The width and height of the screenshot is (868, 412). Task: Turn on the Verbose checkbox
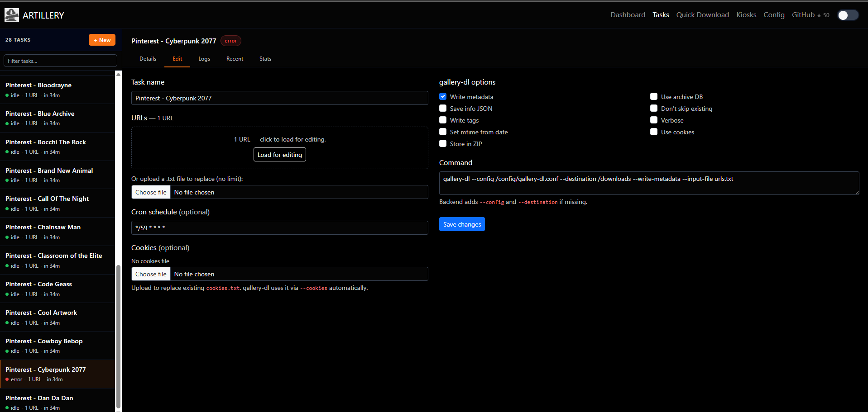pos(654,120)
